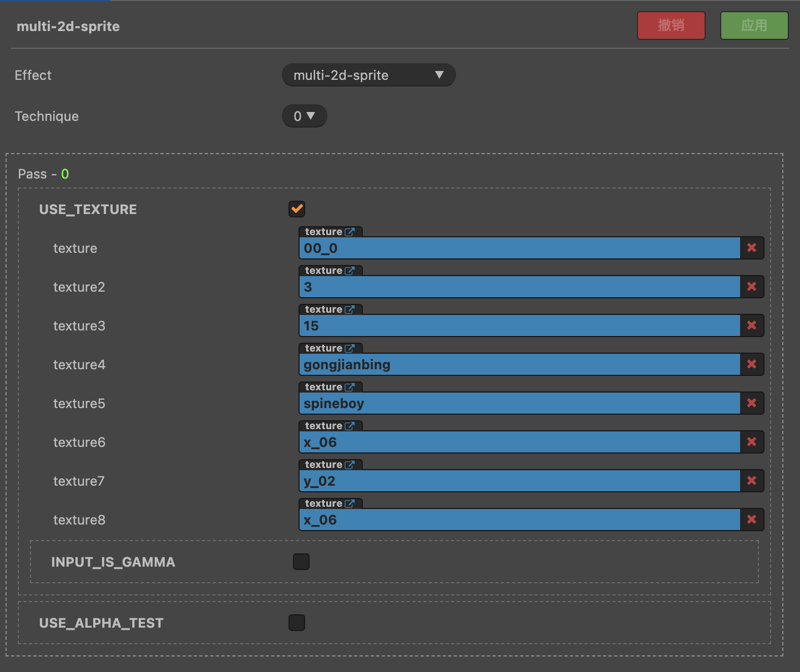The width and height of the screenshot is (800, 672).
Task: Clear the gongjianbing texture4 slot
Action: coord(752,364)
